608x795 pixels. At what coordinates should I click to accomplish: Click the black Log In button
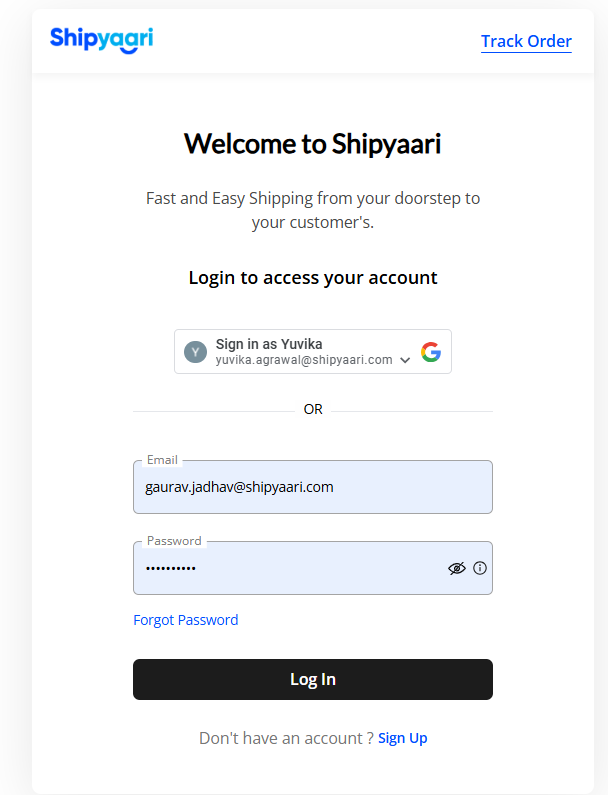[x=313, y=679]
